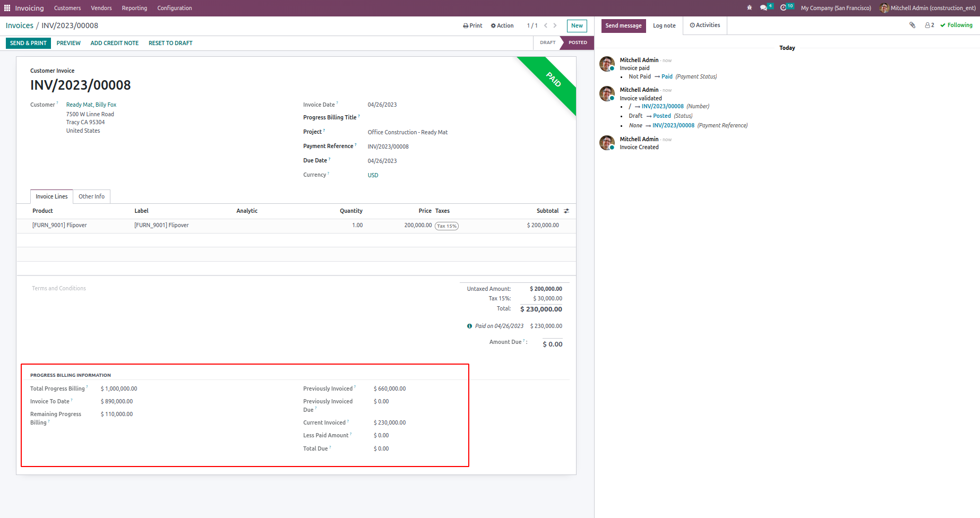
Task: Open the USD currency link
Action: coord(373,175)
